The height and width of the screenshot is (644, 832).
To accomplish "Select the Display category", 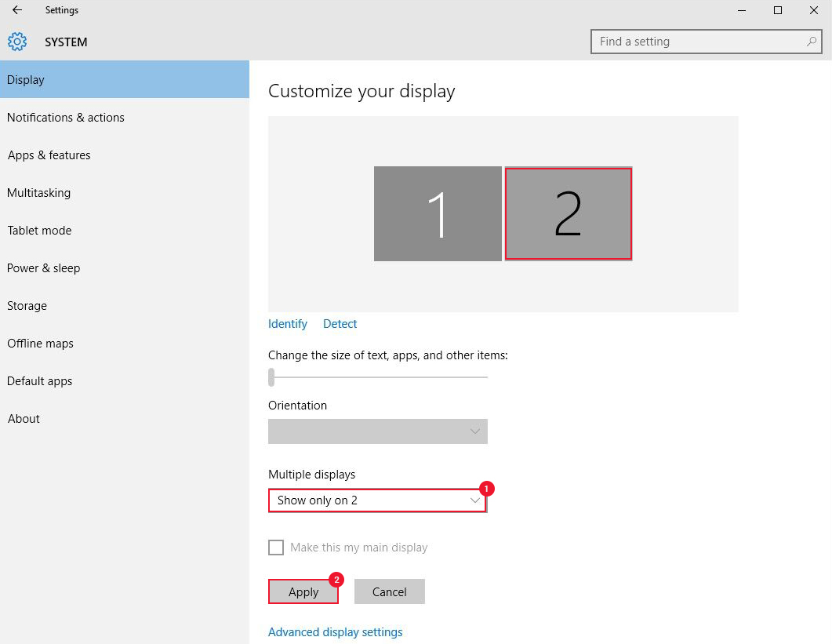I will click(125, 79).
